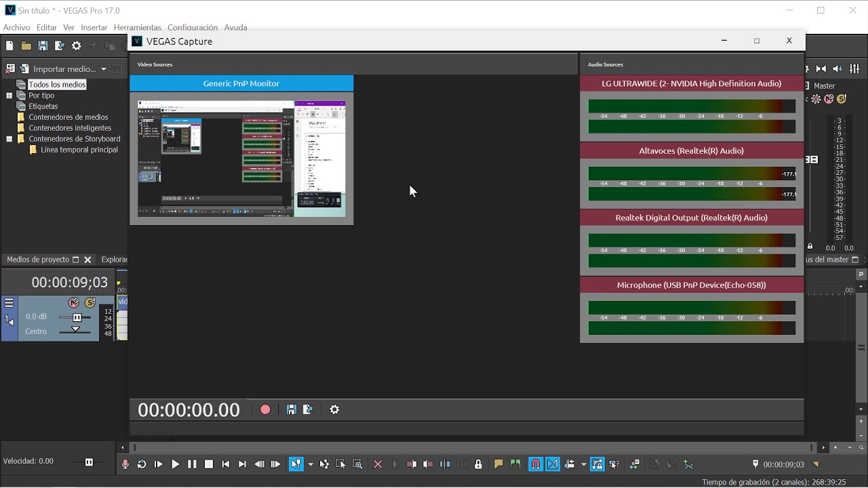Play from start in the transport bar
Screen dimensions: 868x488
pyautogui.click(x=159, y=464)
